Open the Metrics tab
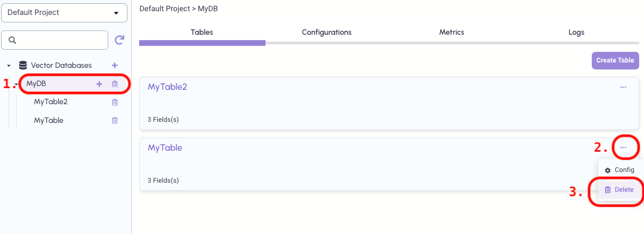 tap(452, 32)
